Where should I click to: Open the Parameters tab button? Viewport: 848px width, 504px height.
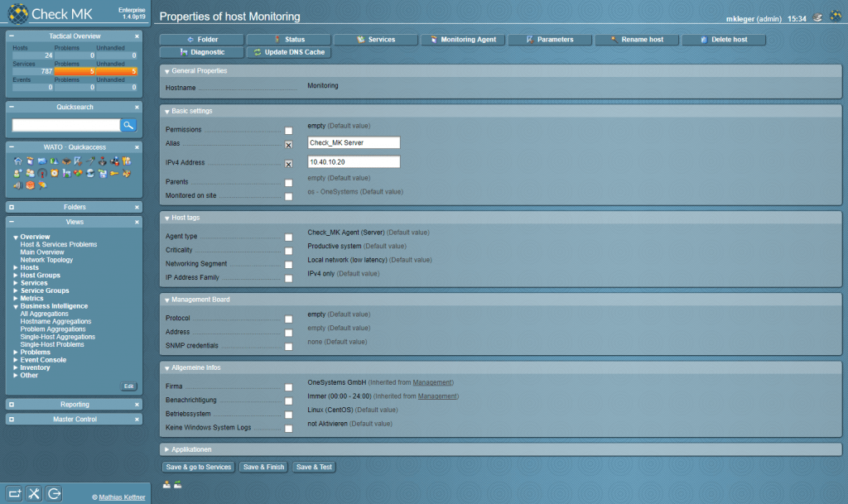[x=550, y=40]
